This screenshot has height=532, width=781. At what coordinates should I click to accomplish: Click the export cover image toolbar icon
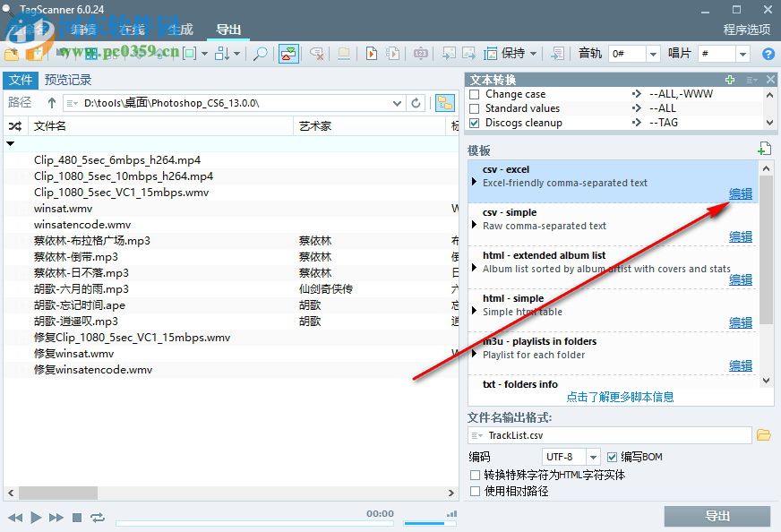point(469,54)
